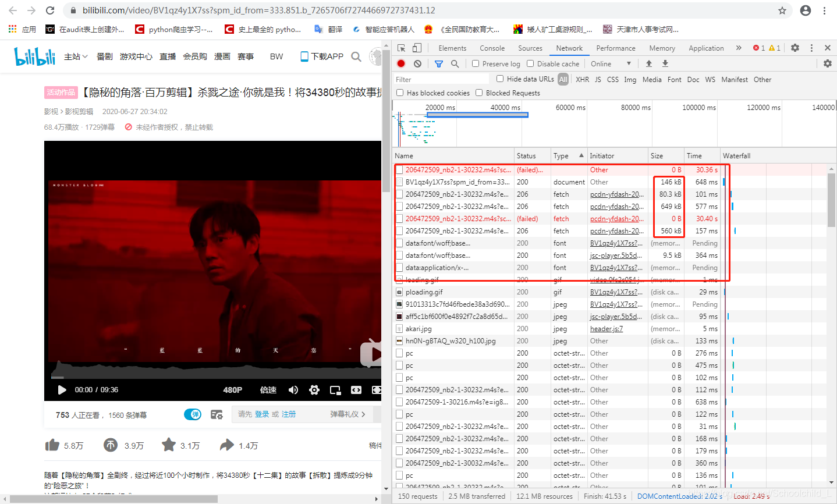Viewport: 837px width, 504px height.
Task: Click the network overview timeline selection bar
Action: (477, 115)
